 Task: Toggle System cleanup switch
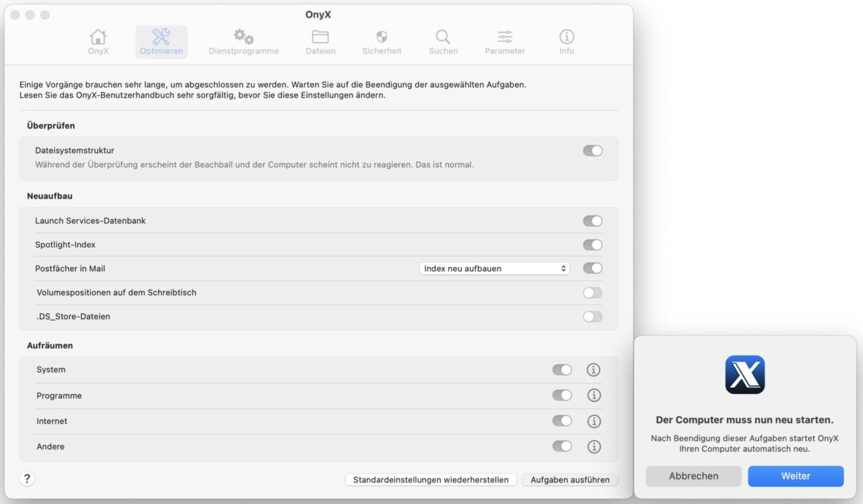click(x=562, y=370)
